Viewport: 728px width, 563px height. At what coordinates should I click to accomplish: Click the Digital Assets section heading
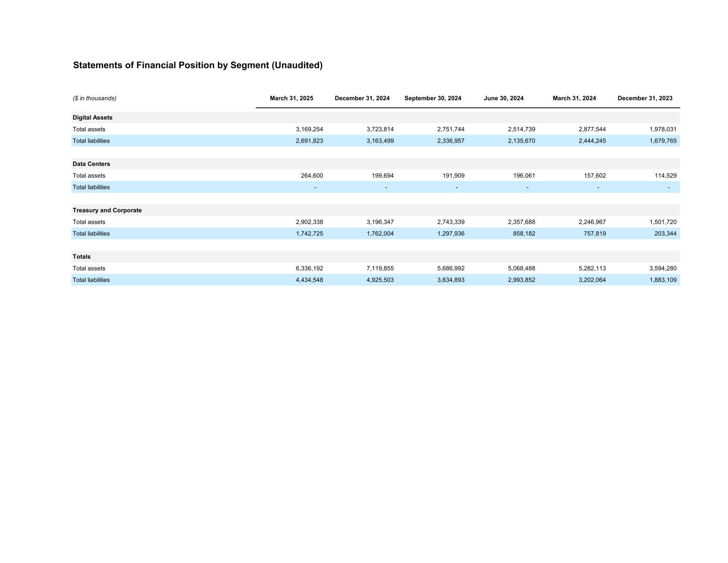pyautogui.click(x=93, y=117)
